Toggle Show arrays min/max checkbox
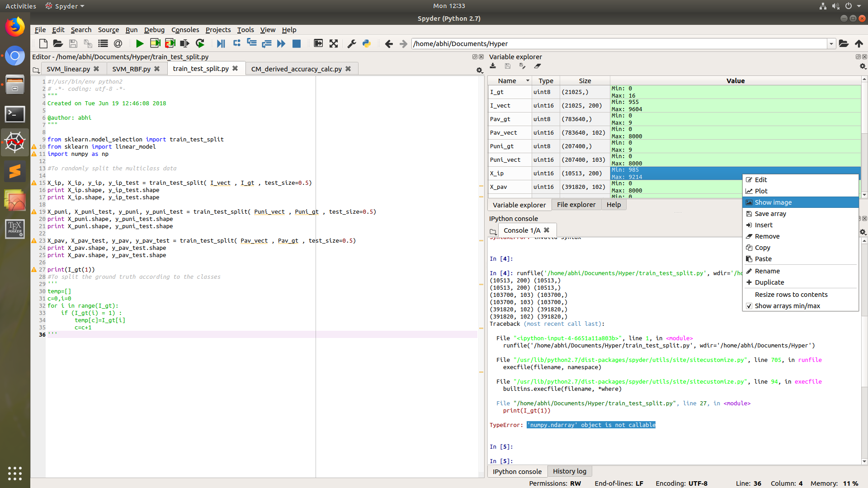This screenshot has width=868, height=488. (x=749, y=306)
